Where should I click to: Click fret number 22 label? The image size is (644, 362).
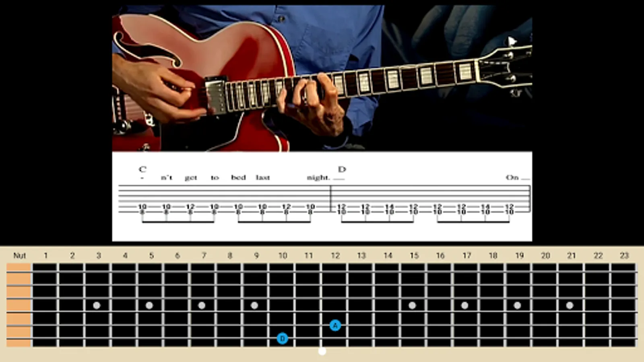coord(598,255)
